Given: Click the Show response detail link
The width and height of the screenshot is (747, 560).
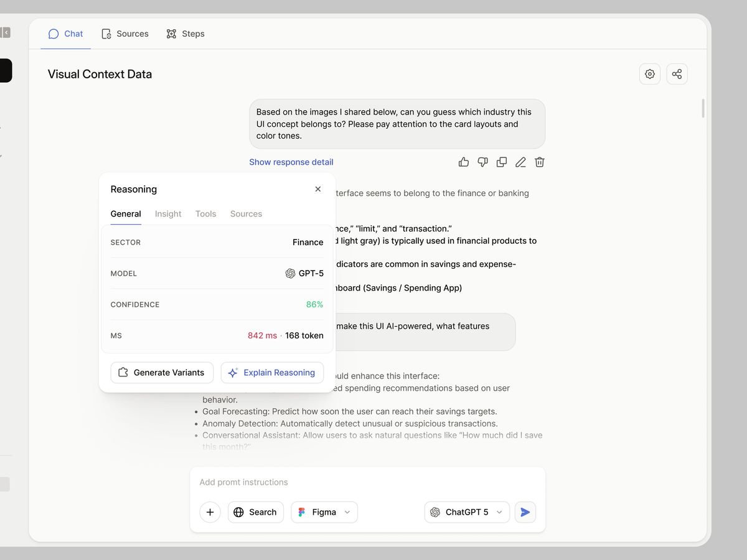Looking at the screenshot, I should [291, 162].
